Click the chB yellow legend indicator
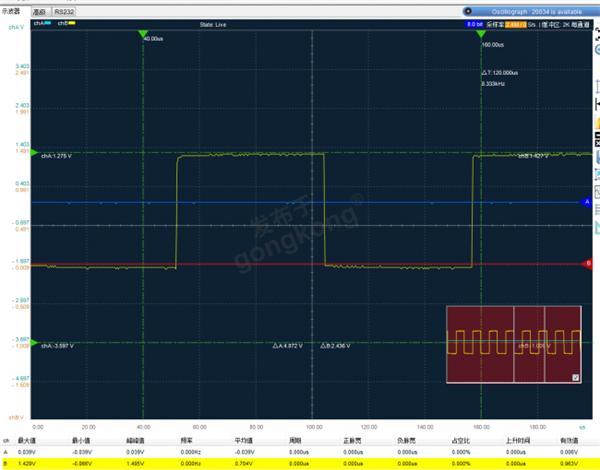 (x=67, y=23)
